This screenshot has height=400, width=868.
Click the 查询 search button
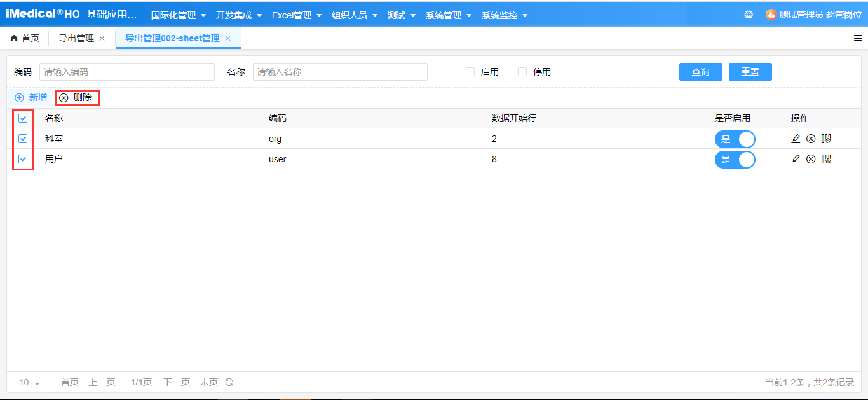pyautogui.click(x=700, y=71)
